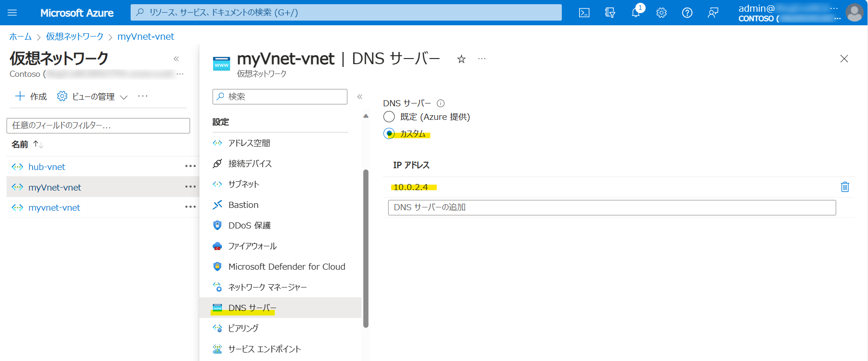Select カスタム radio button
The image size is (868, 361).
389,133
